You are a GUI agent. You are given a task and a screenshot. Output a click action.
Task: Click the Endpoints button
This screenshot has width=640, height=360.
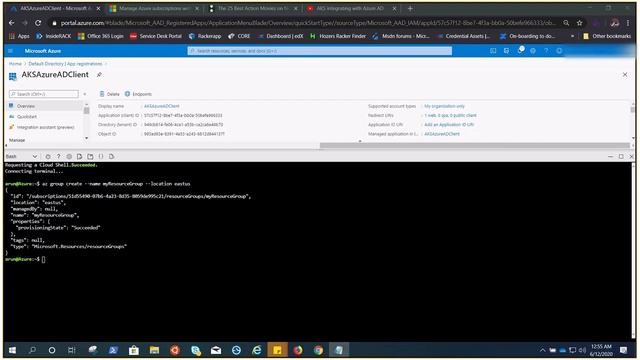coord(138,94)
